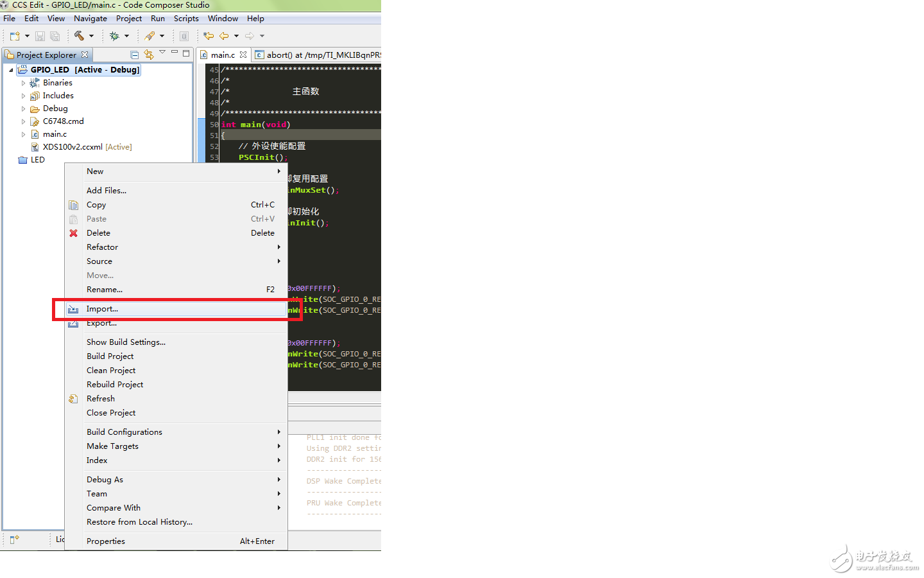Click the Delete red X icon

coord(74,233)
